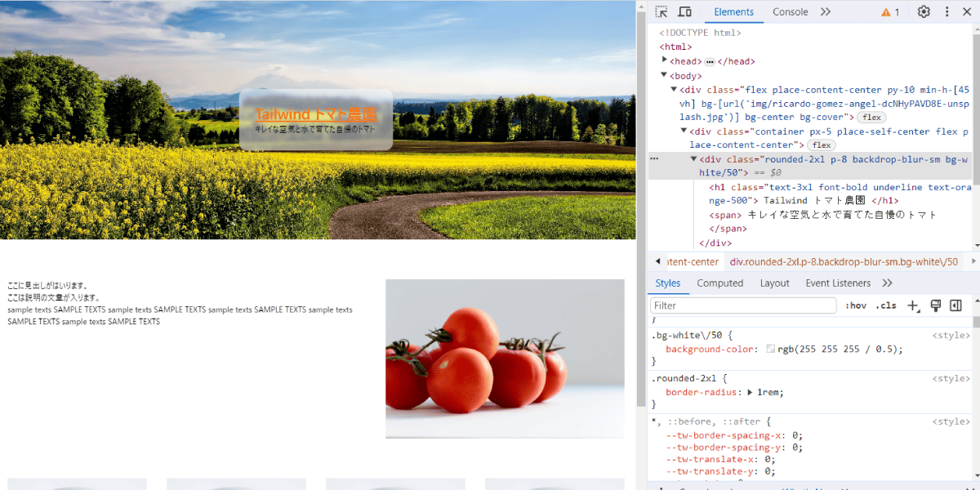Collapse the body element node
This screenshot has width=980, height=490.
click(x=664, y=75)
